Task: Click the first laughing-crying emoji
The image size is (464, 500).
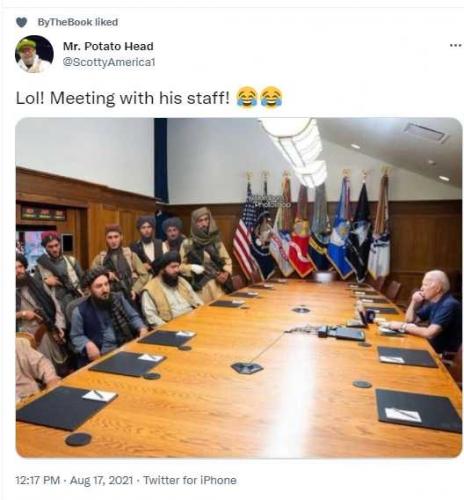Action: 247,97
